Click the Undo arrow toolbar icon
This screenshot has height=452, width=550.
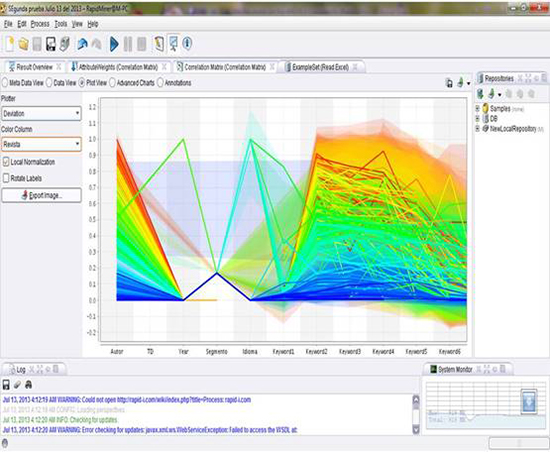(82, 44)
